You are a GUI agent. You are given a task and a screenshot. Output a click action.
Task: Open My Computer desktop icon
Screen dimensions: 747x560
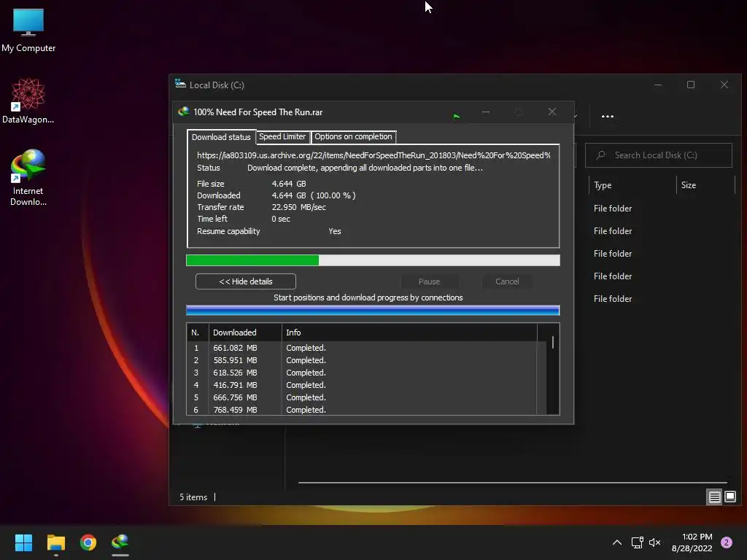(28, 29)
